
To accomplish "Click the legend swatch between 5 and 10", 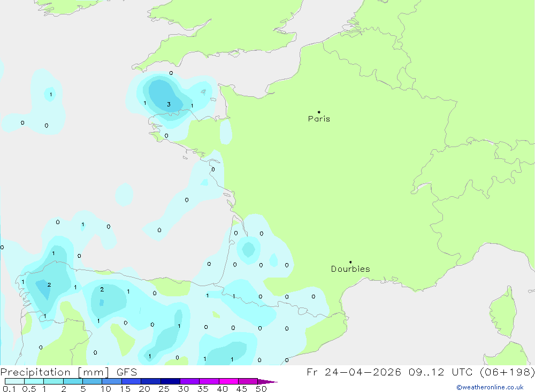I will click(x=92, y=381).
